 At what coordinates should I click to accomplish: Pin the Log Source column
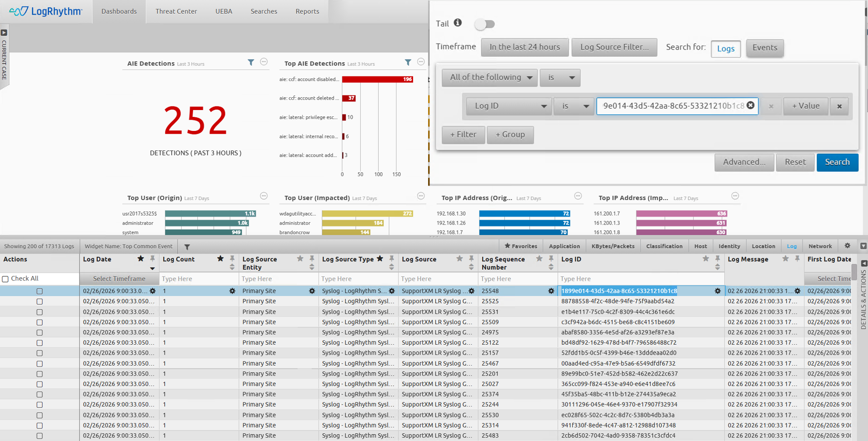[471, 259]
